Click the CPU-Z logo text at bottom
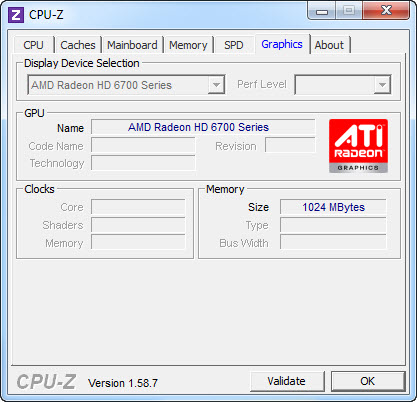This screenshot has height=402, width=417. [46, 382]
